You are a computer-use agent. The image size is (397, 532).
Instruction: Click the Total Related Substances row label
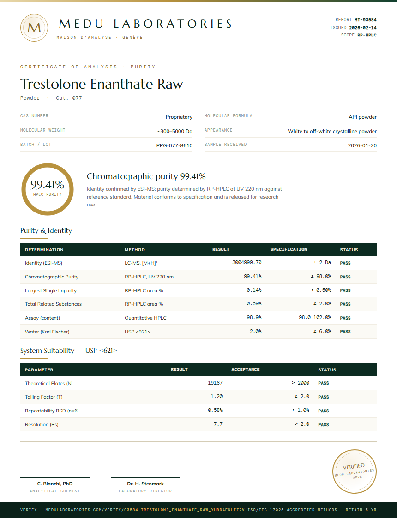pos(53,304)
